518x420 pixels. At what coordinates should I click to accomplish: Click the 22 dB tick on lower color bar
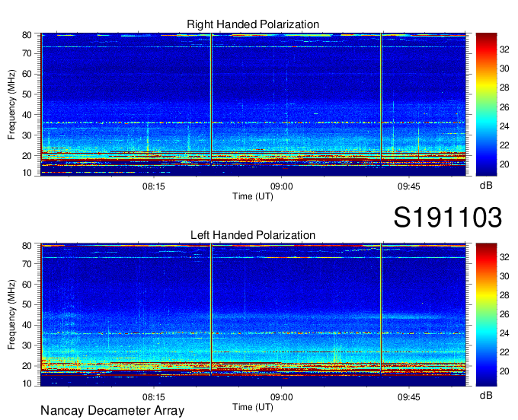coord(504,353)
